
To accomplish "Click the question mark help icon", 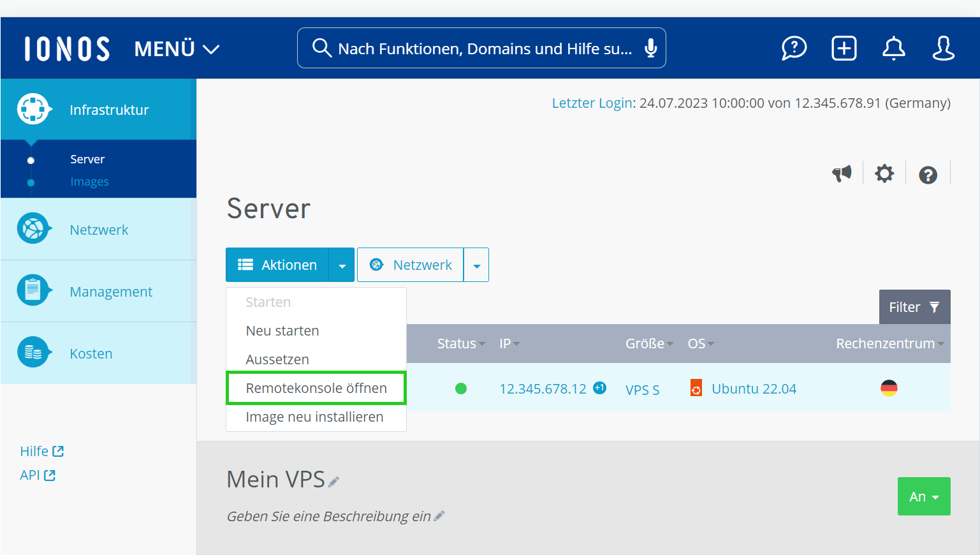I will (928, 175).
